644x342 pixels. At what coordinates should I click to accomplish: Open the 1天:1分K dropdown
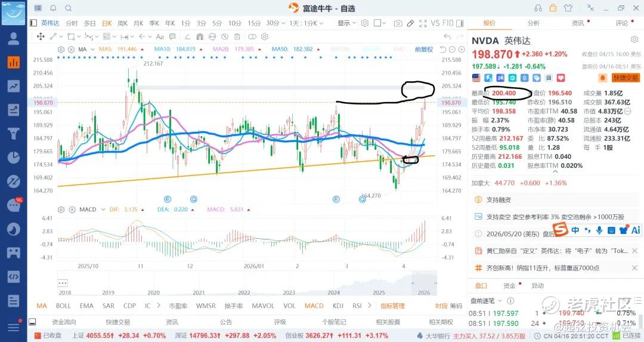click(x=306, y=23)
